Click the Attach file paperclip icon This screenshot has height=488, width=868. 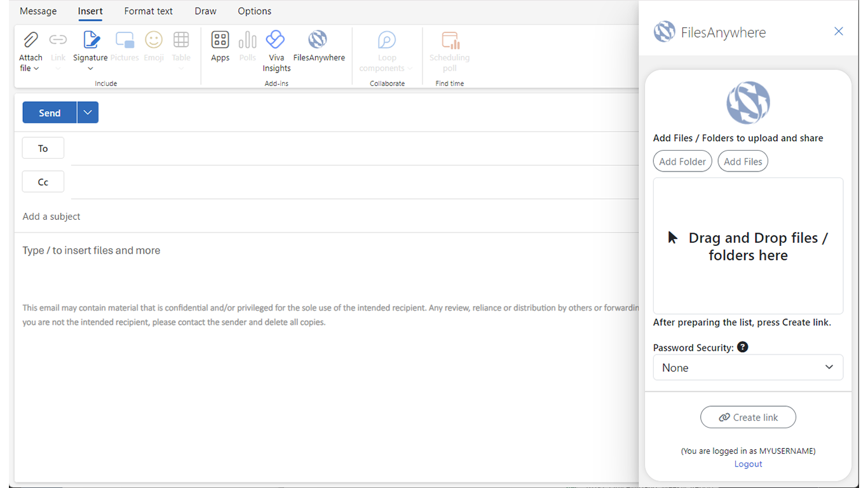(x=31, y=40)
